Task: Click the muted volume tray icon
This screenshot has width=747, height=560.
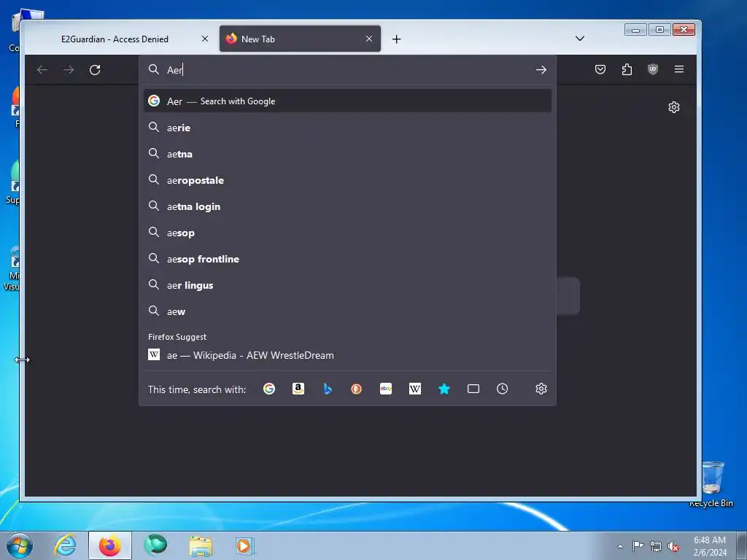Action: click(x=673, y=546)
